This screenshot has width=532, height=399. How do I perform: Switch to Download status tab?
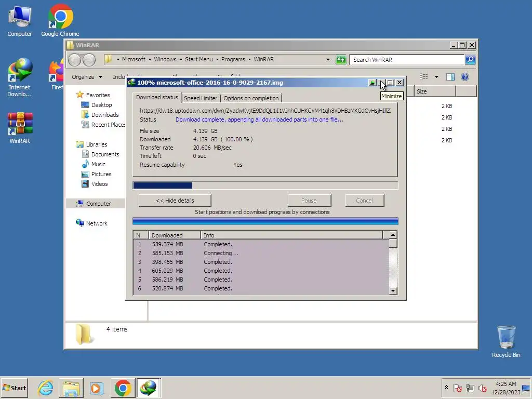(x=157, y=97)
